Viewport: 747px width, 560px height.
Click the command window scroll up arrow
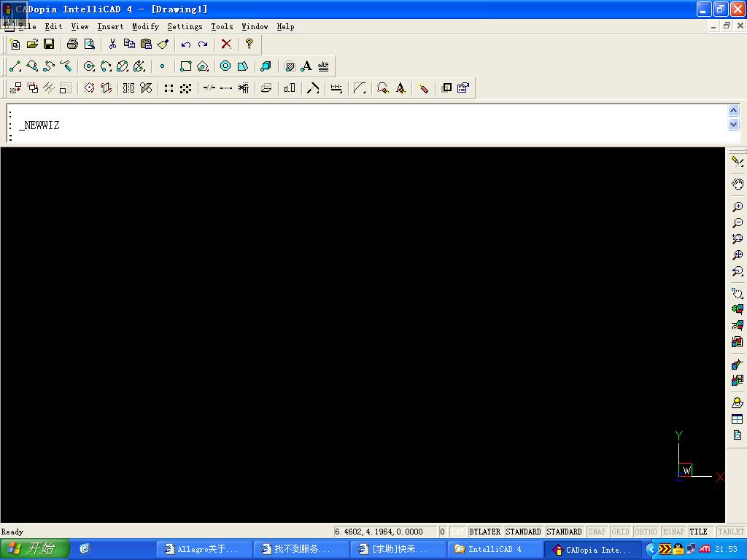(734, 111)
